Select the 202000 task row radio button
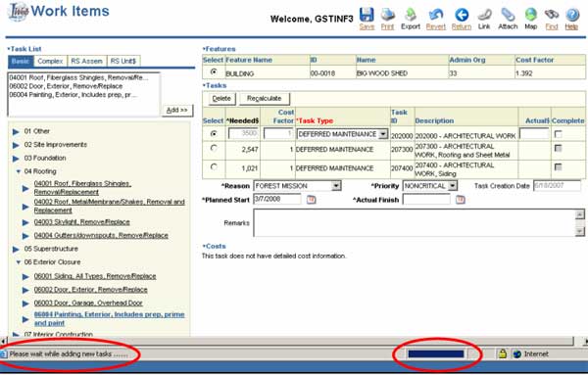 [214, 133]
